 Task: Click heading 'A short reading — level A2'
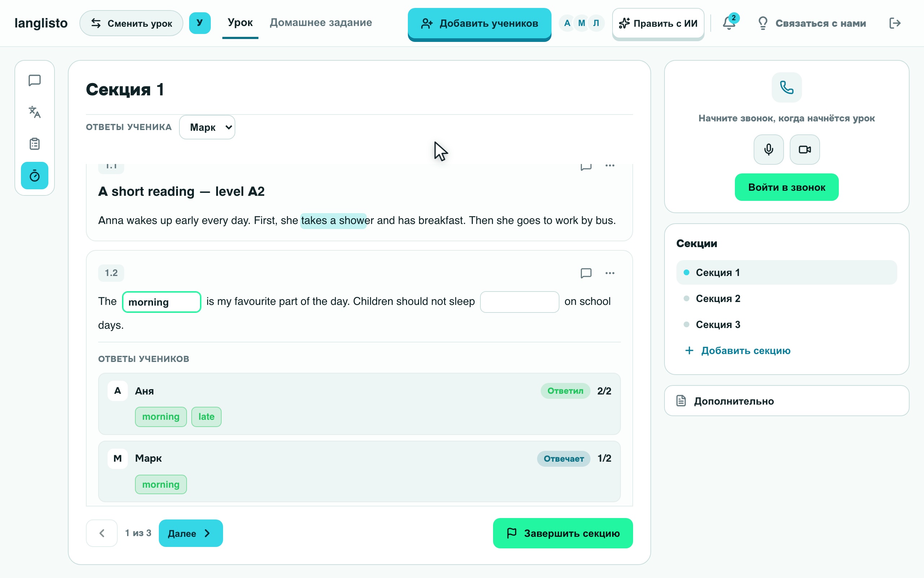[181, 191]
